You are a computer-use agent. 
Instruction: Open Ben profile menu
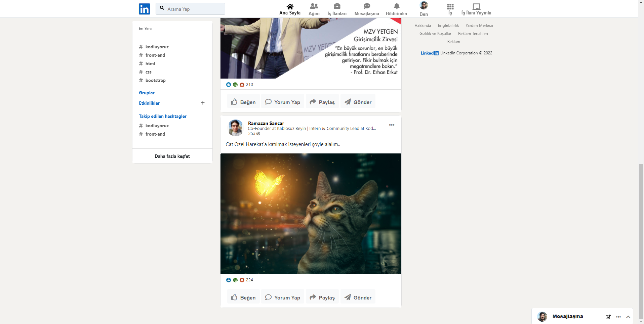tap(423, 7)
